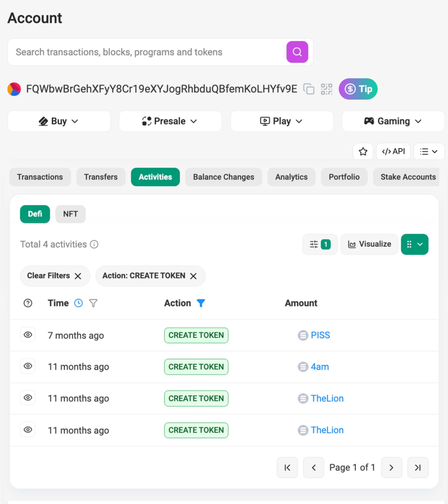Copy the account address
Image resolution: width=448 pixels, height=504 pixels.
coord(309,89)
